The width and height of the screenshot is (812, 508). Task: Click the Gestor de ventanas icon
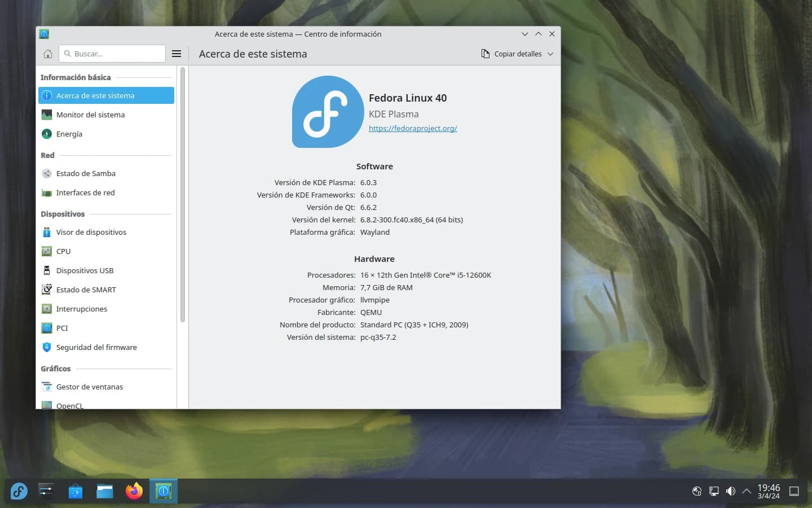[x=47, y=387]
